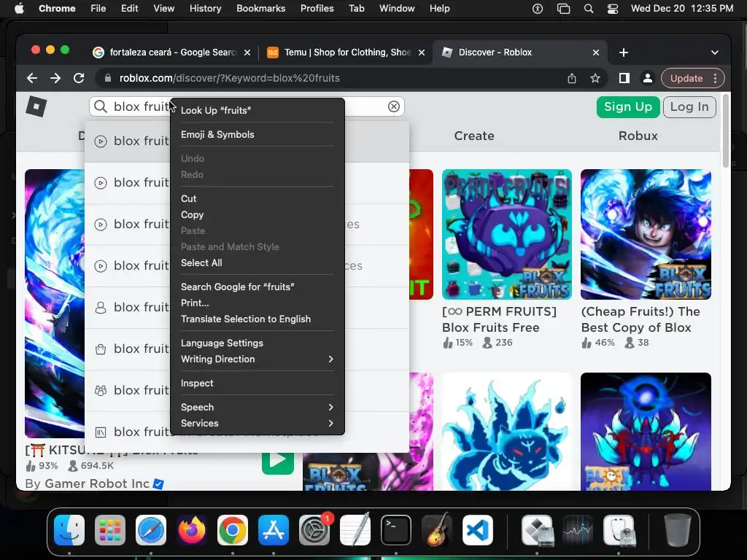The width and height of the screenshot is (747, 560).
Task: Open App Store from the Dock
Action: [274, 530]
